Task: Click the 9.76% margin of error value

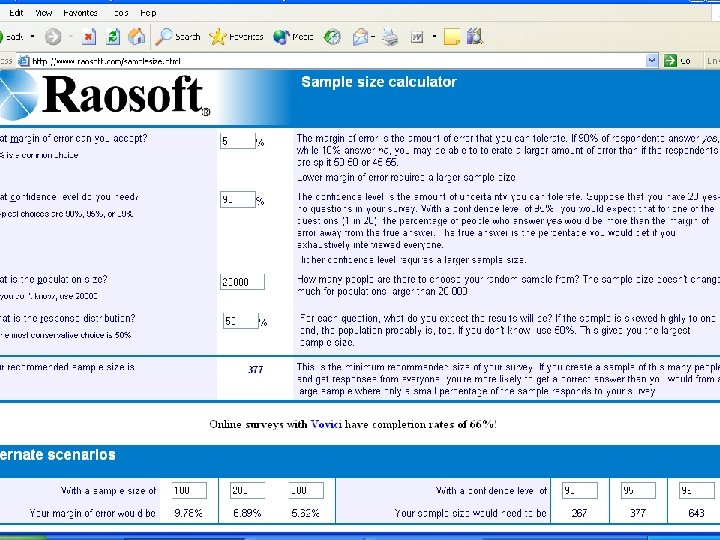Action: pyautogui.click(x=188, y=513)
